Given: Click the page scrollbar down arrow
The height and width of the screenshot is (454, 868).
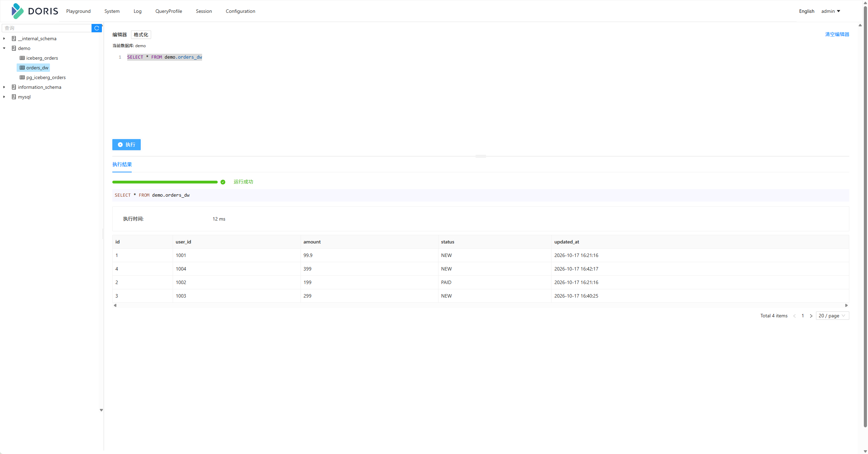Looking at the screenshot, I should [x=865, y=451].
